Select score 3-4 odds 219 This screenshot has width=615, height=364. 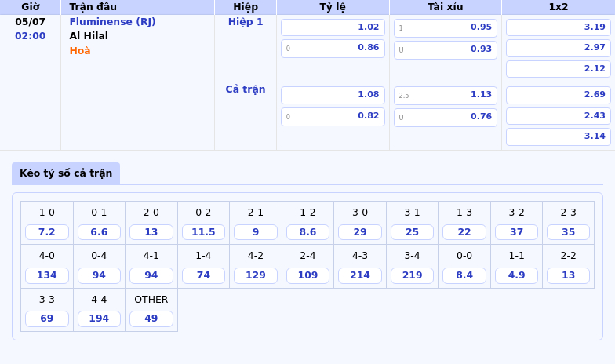(x=413, y=275)
